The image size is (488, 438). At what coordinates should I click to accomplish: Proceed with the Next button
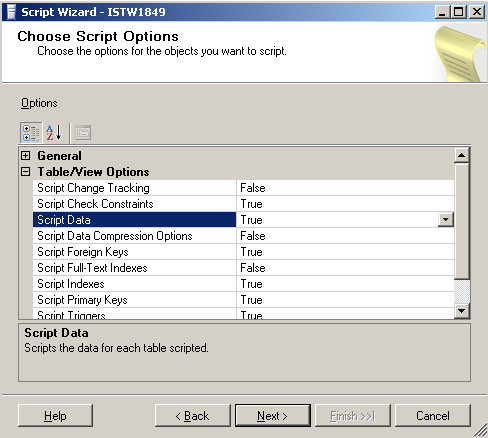click(x=273, y=416)
